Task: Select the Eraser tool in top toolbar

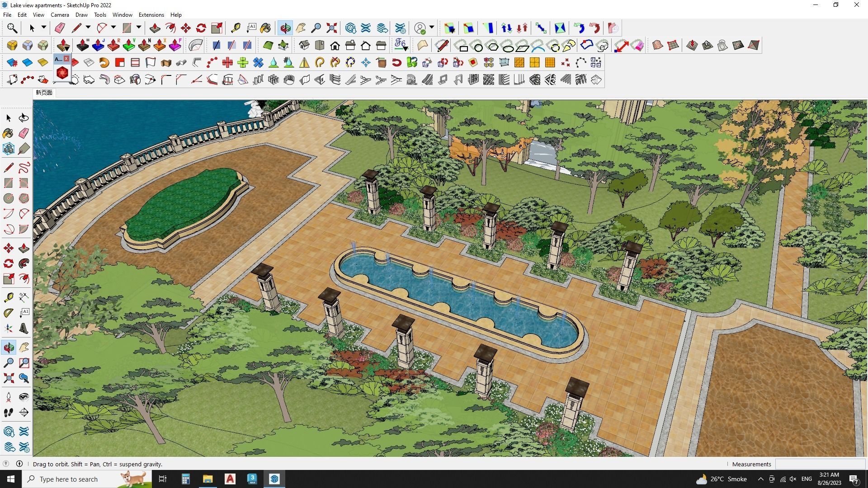Action: click(x=60, y=28)
